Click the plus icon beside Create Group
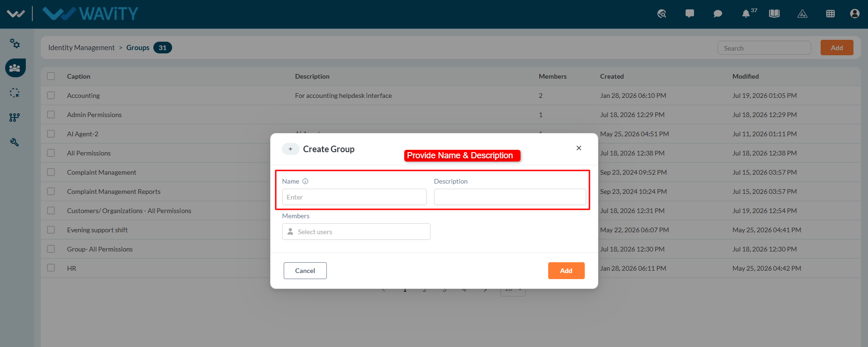The image size is (868, 347). point(290,149)
